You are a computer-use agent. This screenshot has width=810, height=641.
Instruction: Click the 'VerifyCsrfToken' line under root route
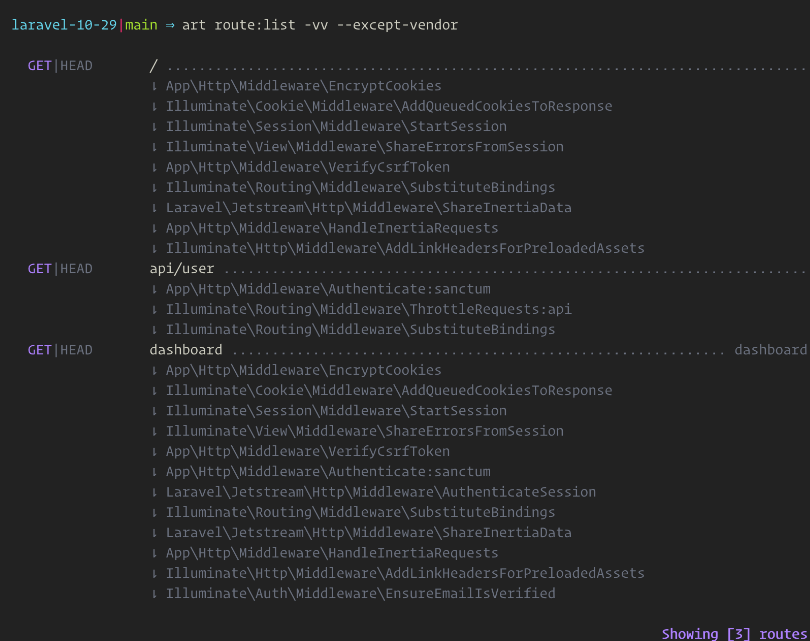307,167
